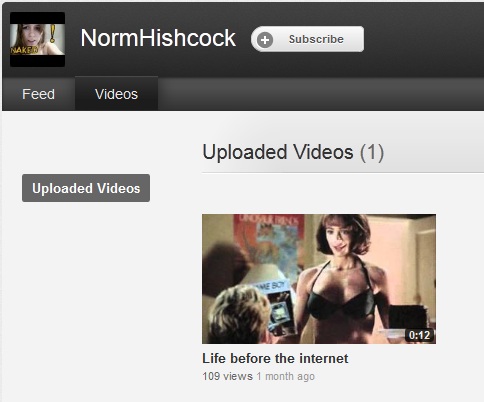Click the yellow exclamation mark in avatar
This screenshot has height=402, width=484.
(x=53, y=33)
